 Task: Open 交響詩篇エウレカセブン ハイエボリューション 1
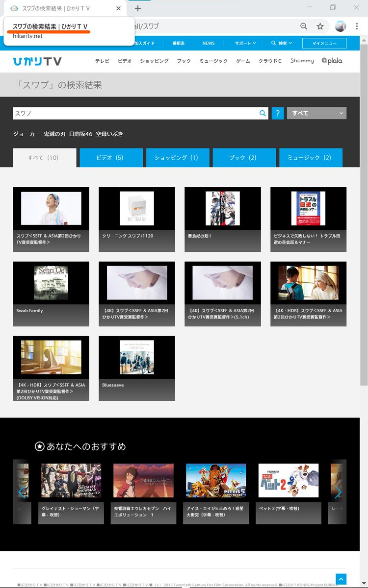[143, 492]
